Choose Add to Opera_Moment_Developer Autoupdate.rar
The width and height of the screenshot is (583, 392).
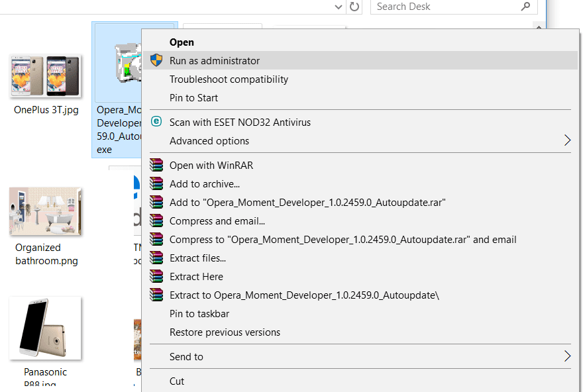[360, 203]
